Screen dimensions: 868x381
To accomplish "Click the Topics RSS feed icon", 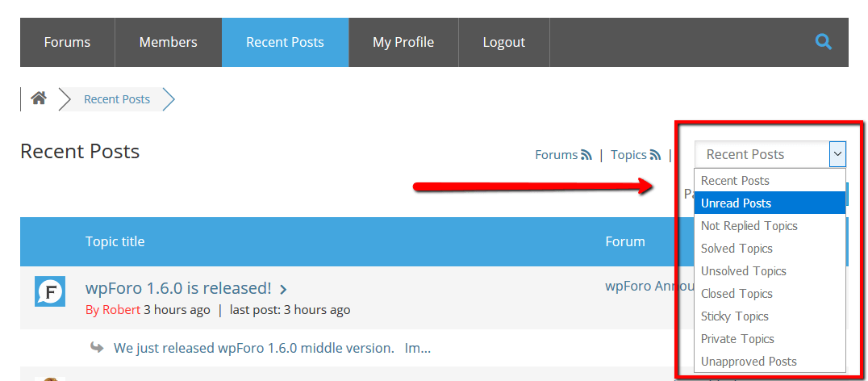I will click(x=656, y=155).
